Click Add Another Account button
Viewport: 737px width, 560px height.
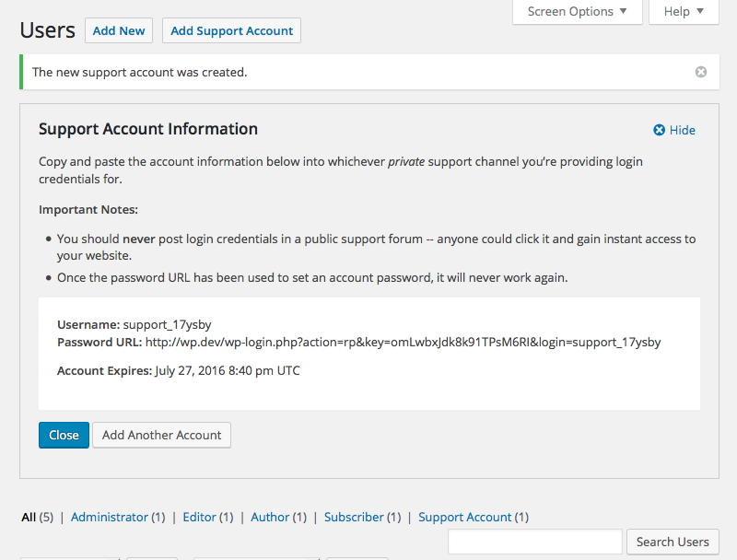pyautogui.click(x=162, y=435)
